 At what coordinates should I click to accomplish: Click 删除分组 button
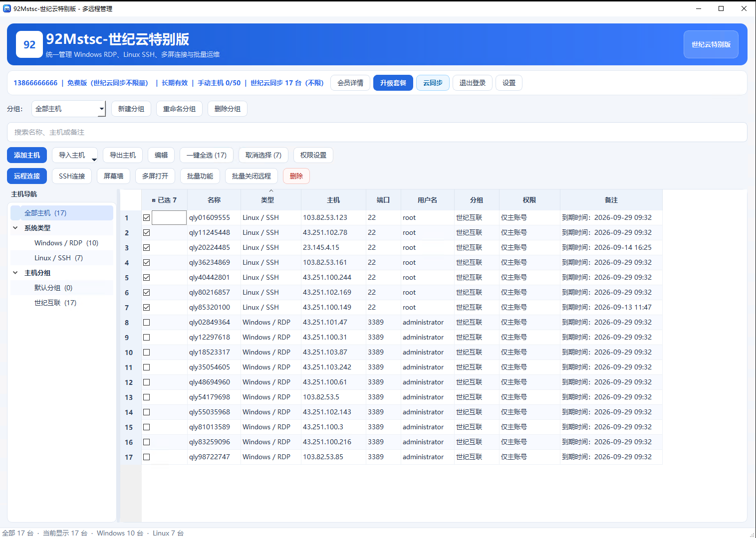(x=228, y=109)
